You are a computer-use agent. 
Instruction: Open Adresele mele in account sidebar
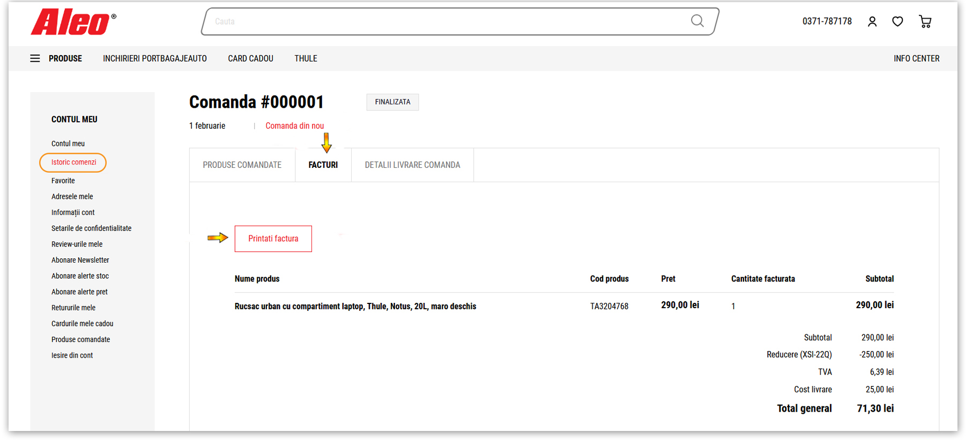(x=72, y=197)
